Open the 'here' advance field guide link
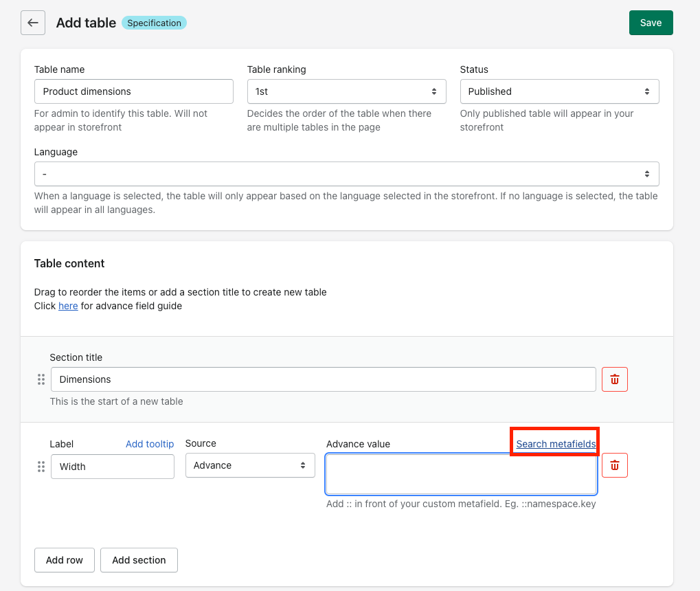 (68, 306)
